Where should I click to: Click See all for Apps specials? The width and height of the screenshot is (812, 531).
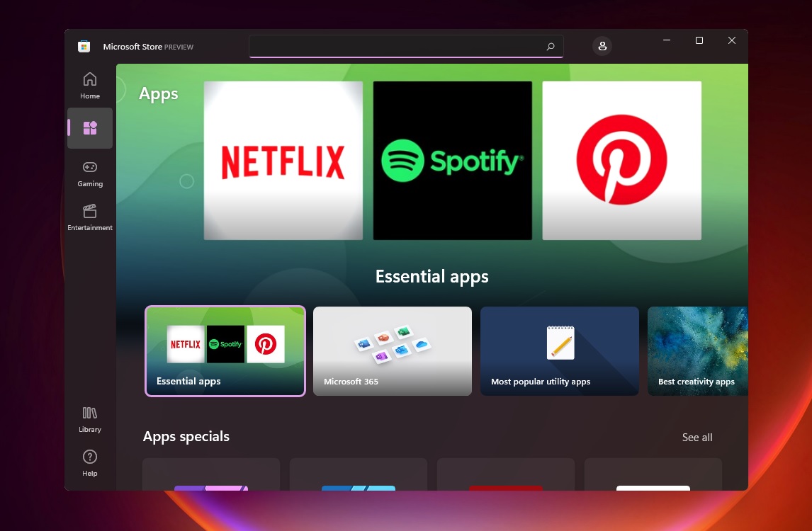click(x=697, y=438)
